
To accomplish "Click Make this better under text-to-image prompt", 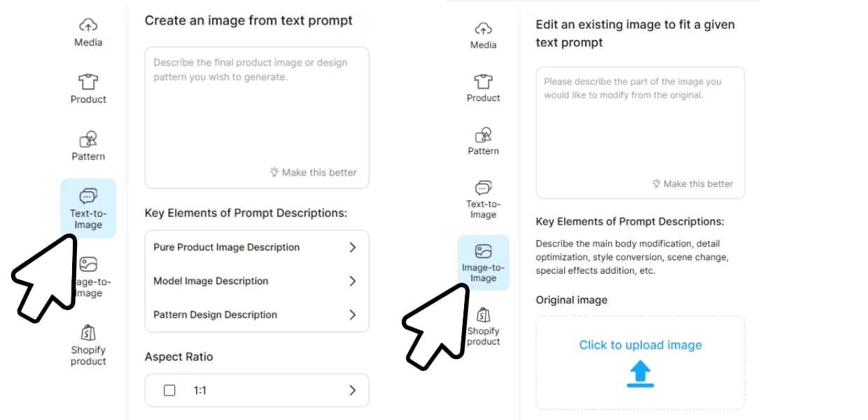I will (x=313, y=172).
